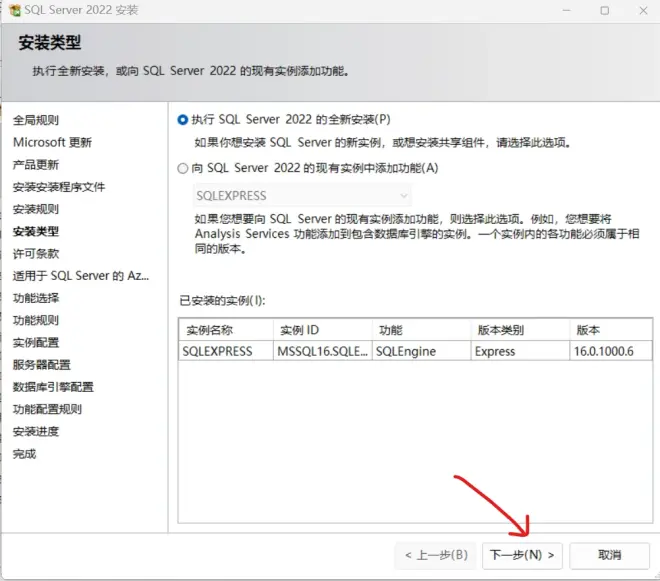Click the 下一步(N) next button

pyautogui.click(x=522, y=555)
